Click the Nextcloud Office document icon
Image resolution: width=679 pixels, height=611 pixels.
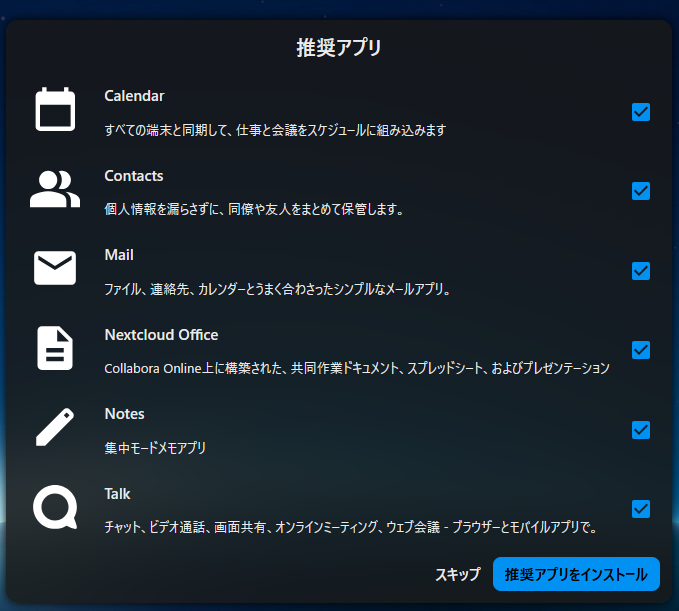tap(55, 348)
